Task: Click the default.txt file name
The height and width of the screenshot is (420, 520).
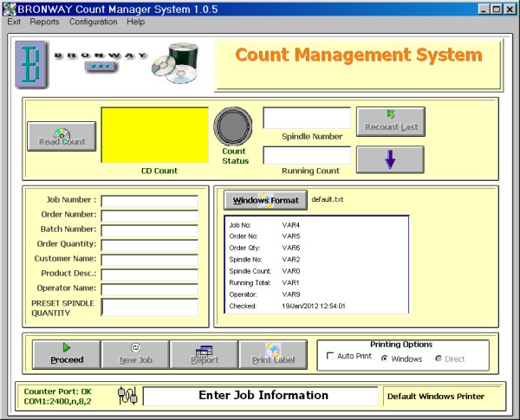Action: pyautogui.click(x=328, y=199)
